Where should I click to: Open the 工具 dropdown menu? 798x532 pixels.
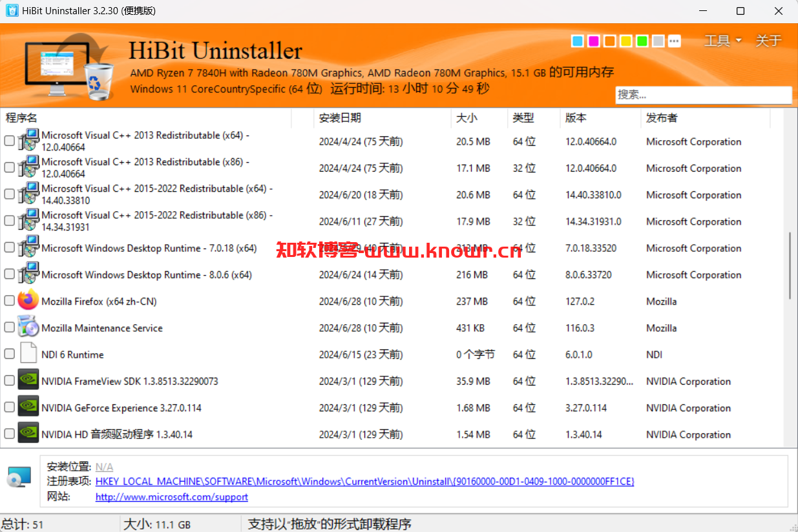722,41
